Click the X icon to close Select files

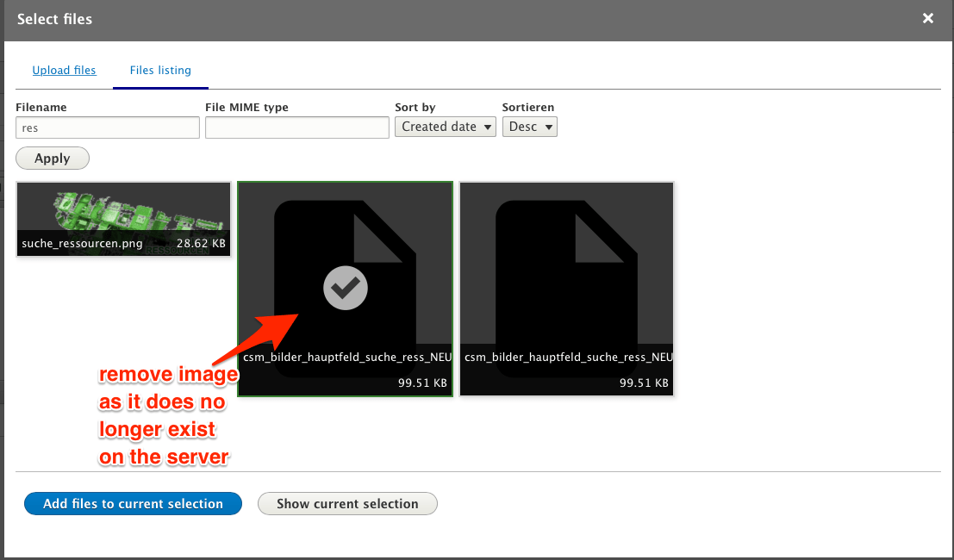tap(927, 18)
